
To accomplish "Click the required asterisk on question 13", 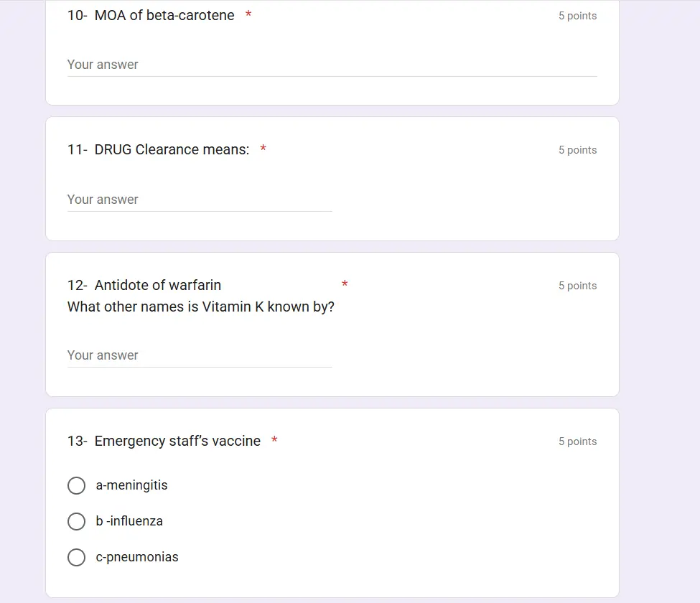I will tap(274, 441).
